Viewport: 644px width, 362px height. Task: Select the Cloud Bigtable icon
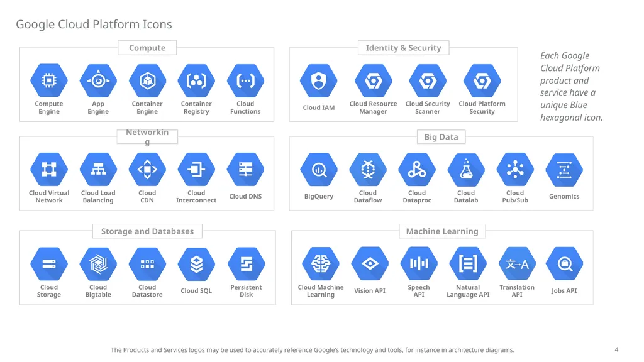(98, 264)
